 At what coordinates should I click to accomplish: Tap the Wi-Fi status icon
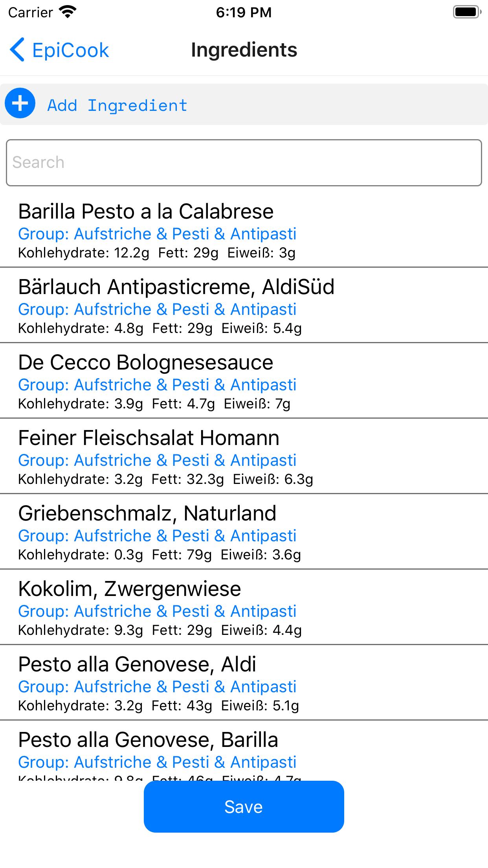(68, 12)
